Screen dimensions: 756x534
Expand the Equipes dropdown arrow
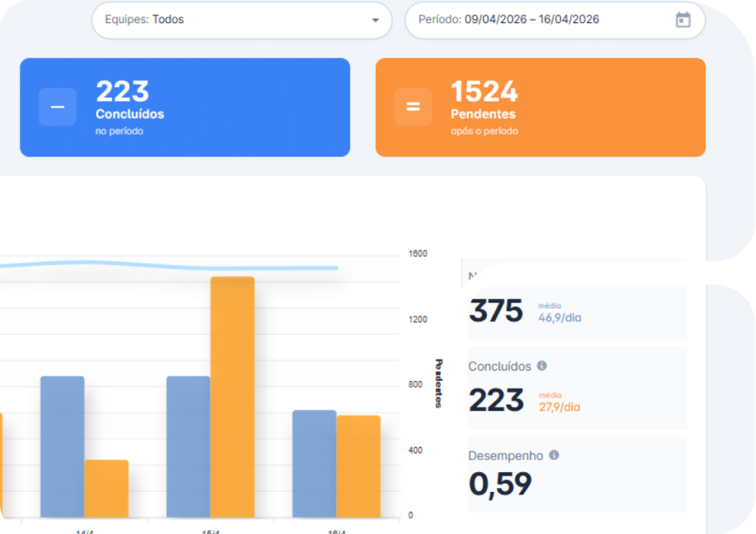375,20
